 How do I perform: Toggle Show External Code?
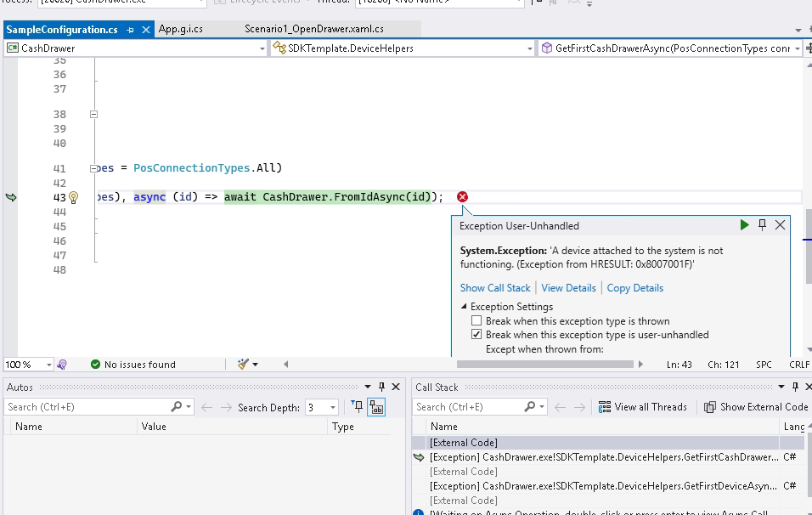(x=756, y=407)
